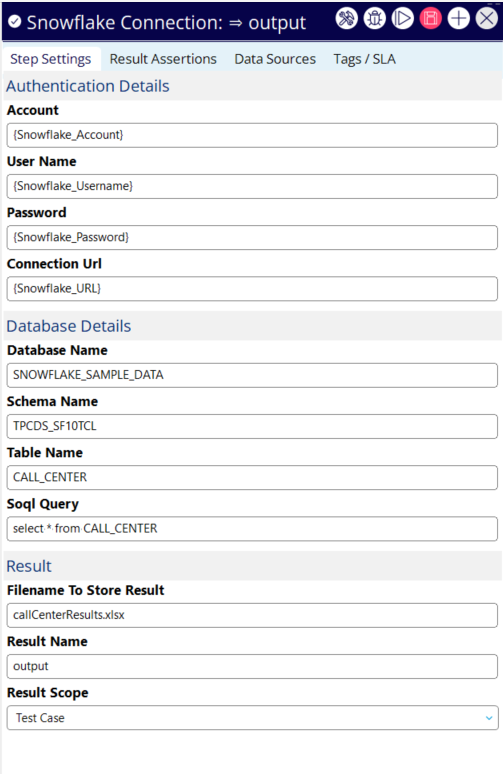The image size is (503, 774).
Task: Focus the Soql Query field
Action: tap(252, 529)
